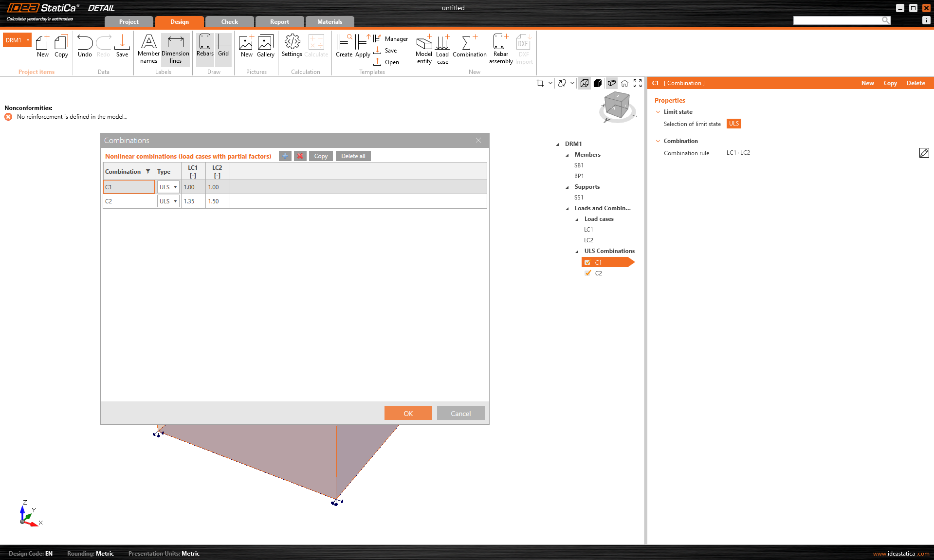Add a new Load case
This screenshot has height=560, width=934.
[x=442, y=49]
